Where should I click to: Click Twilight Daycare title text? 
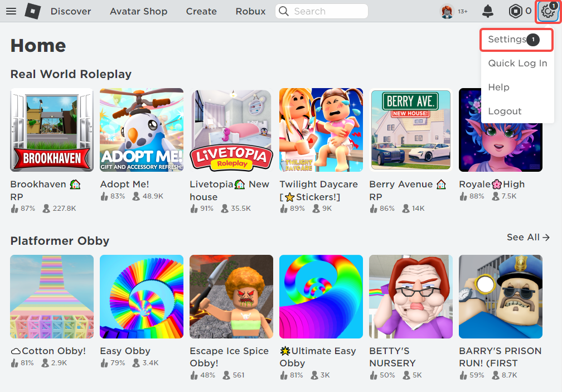pyautogui.click(x=319, y=191)
